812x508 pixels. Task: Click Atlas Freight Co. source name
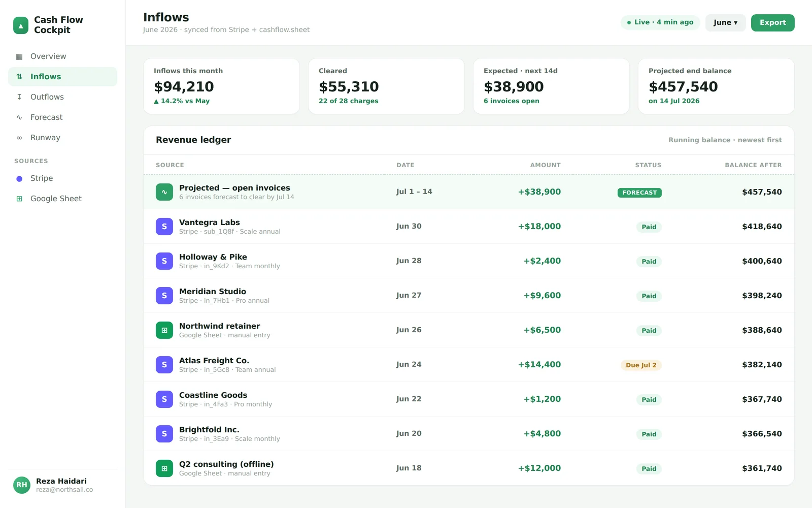214,361
